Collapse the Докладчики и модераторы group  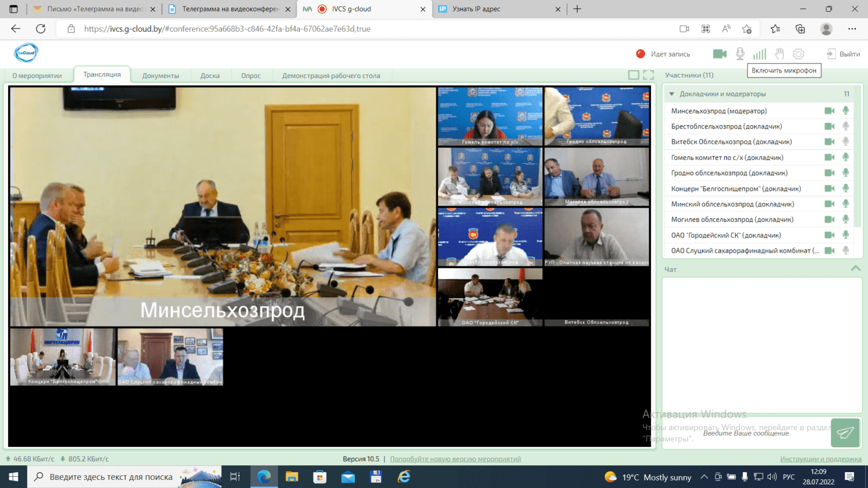672,94
